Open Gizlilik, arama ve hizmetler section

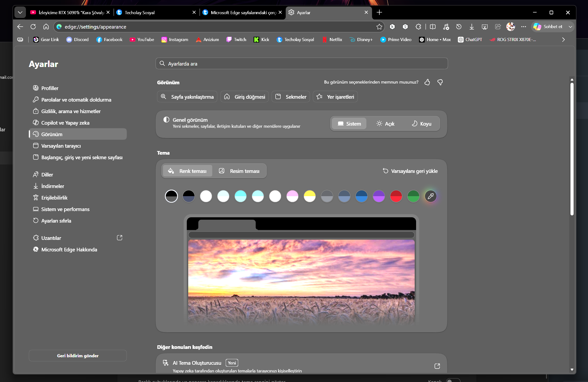pyautogui.click(x=78, y=111)
